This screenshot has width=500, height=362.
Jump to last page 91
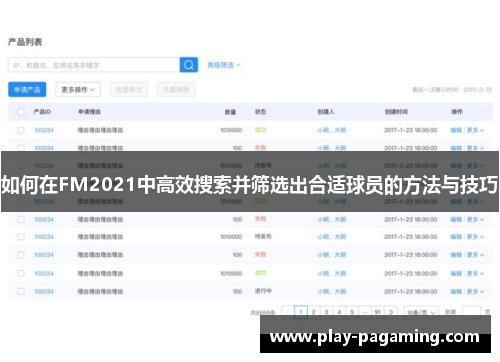tap(378, 312)
